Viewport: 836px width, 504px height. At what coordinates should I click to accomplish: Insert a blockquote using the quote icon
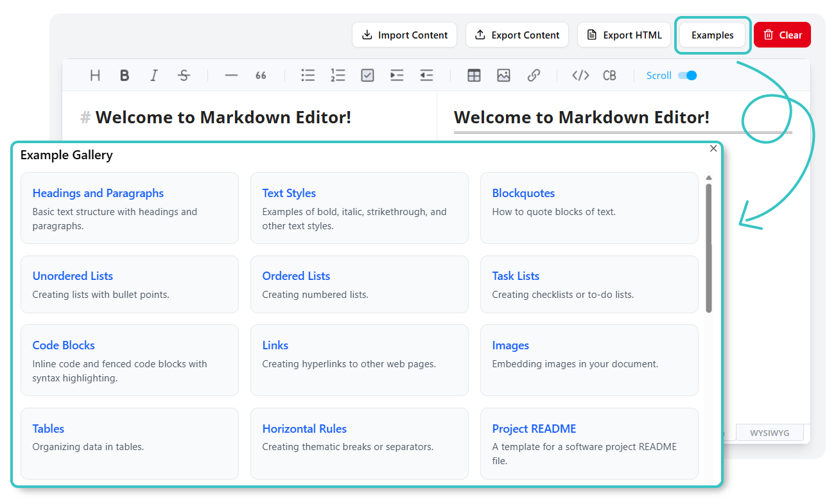coord(261,75)
